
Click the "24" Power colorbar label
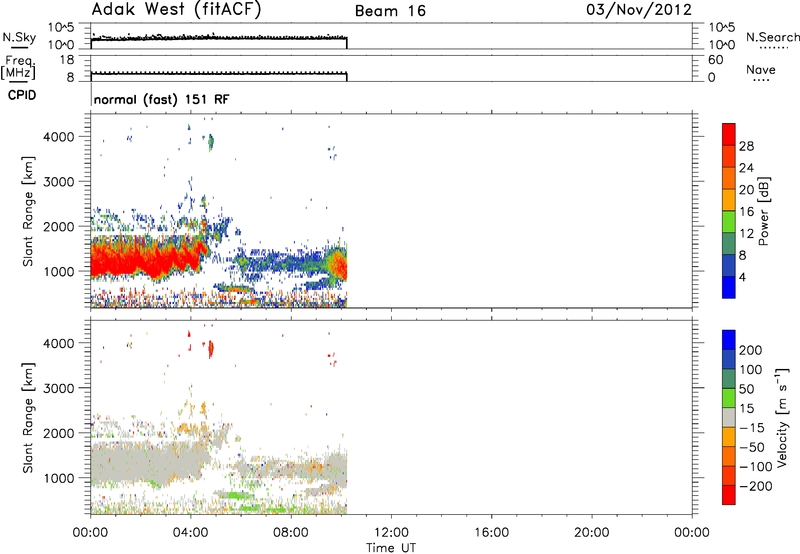click(x=746, y=168)
